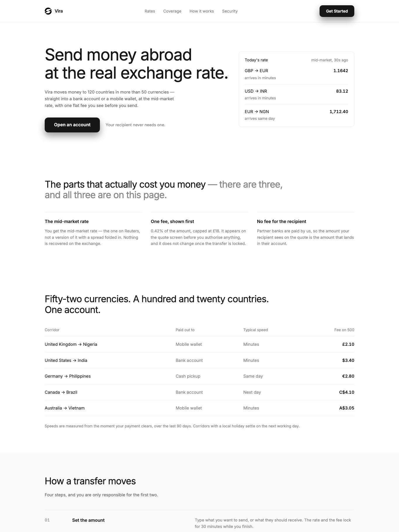Click the United Kingdom → Nigeria corridor row
Image resolution: width=399 pixels, height=532 pixels.
pos(199,344)
